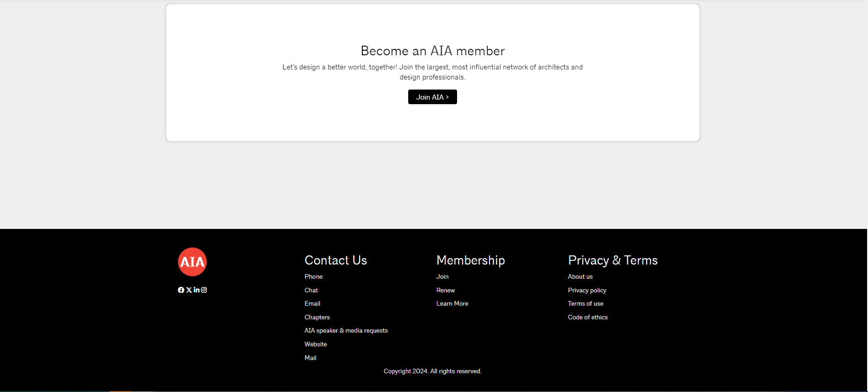868x392 pixels.
Task: Click Join under the Membership heading
Action: pyautogui.click(x=442, y=277)
